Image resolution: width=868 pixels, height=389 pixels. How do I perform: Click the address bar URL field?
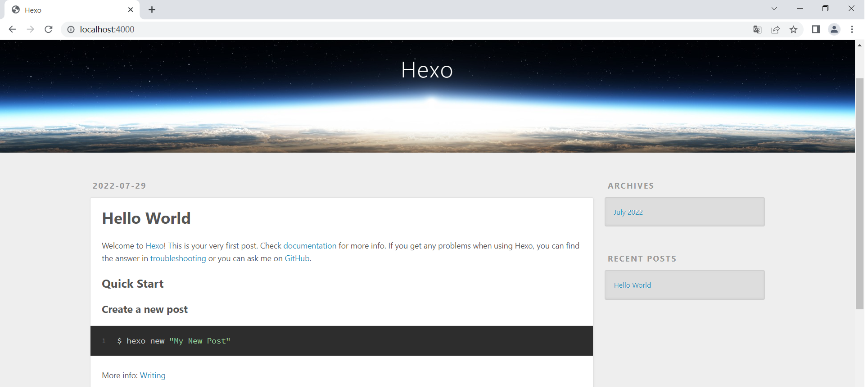coord(360,29)
